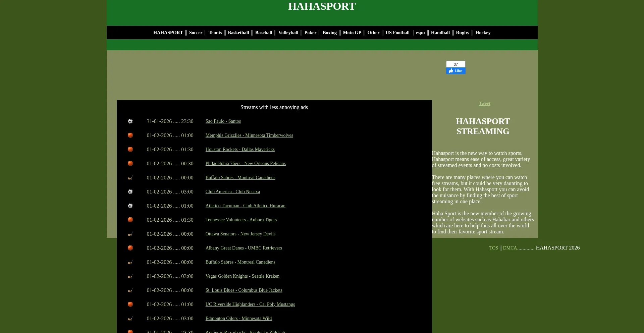The width and height of the screenshot is (644, 333).
Task: Click the basketball icon beside Memphis Grizzlies match
Action: coord(130,135)
